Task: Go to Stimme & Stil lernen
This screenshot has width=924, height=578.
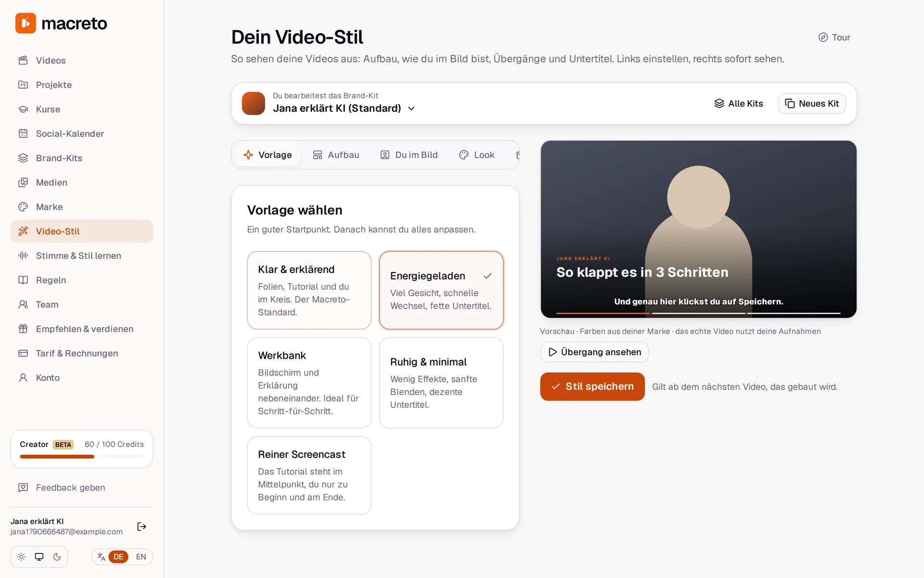Action: click(82, 256)
